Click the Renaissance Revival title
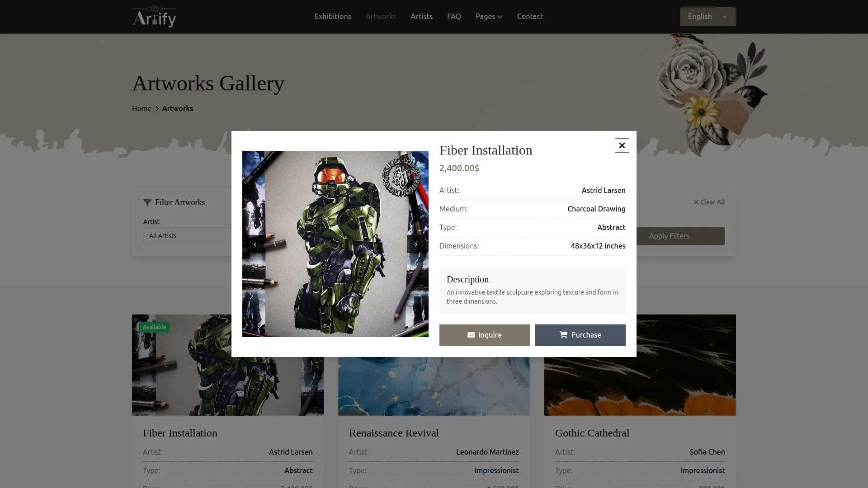Screen dimensions: 868x488 point(393,433)
